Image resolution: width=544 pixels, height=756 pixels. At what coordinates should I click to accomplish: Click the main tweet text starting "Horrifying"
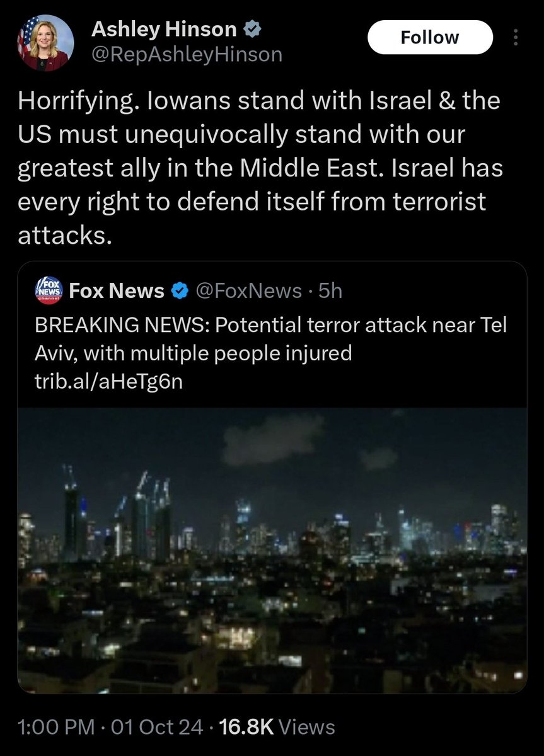pos(258,168)
